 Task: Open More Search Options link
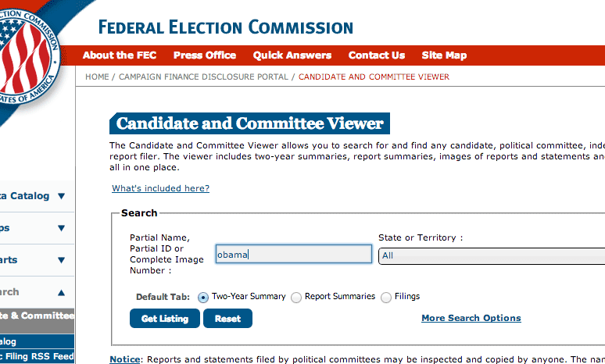[x=471, y=318]
